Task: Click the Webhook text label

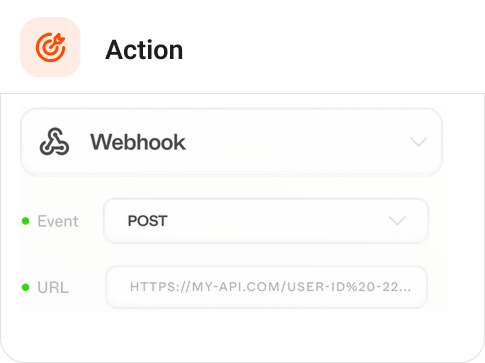Action: click(x=138, y=142)
